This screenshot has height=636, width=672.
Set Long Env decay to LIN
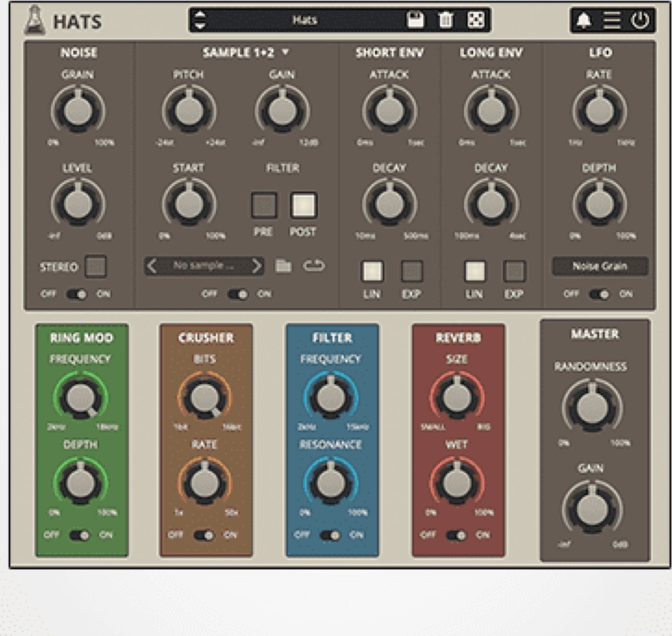point(475,271)
